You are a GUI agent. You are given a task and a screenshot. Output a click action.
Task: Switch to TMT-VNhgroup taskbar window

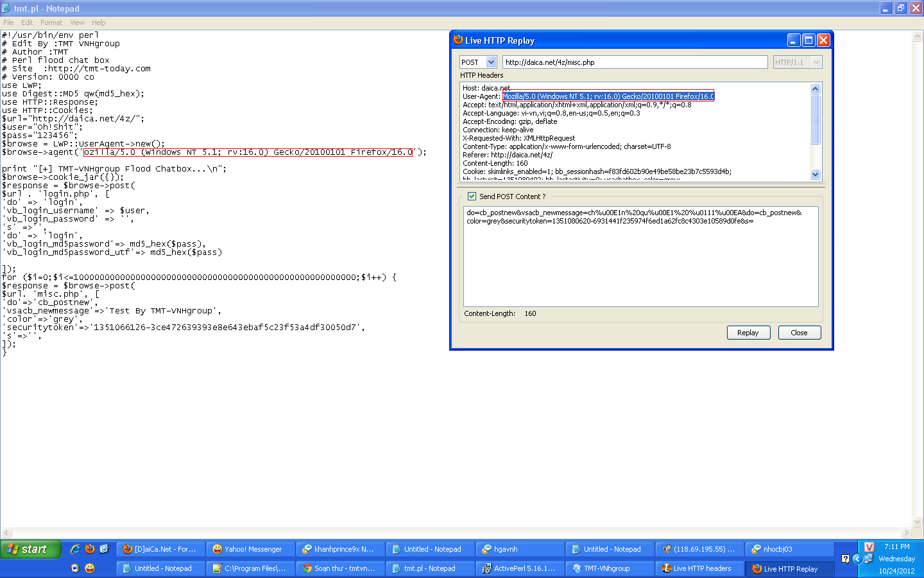(610, 568)
